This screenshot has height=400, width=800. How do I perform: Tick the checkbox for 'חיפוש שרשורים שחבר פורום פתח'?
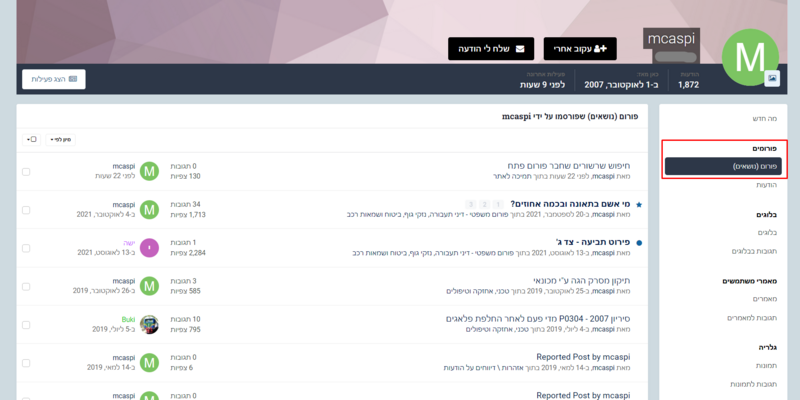26,172
